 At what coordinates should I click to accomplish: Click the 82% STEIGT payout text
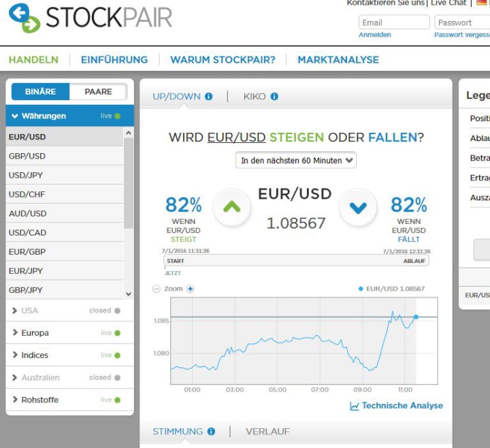point(184,219)
